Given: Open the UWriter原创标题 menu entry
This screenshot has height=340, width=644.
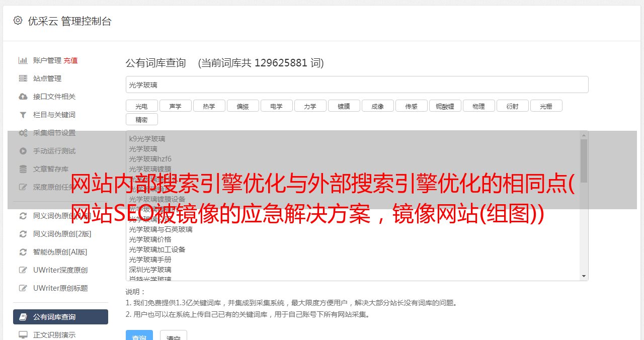Looking at the screenshot, I should pyautogui.click(x=60, y=288).
